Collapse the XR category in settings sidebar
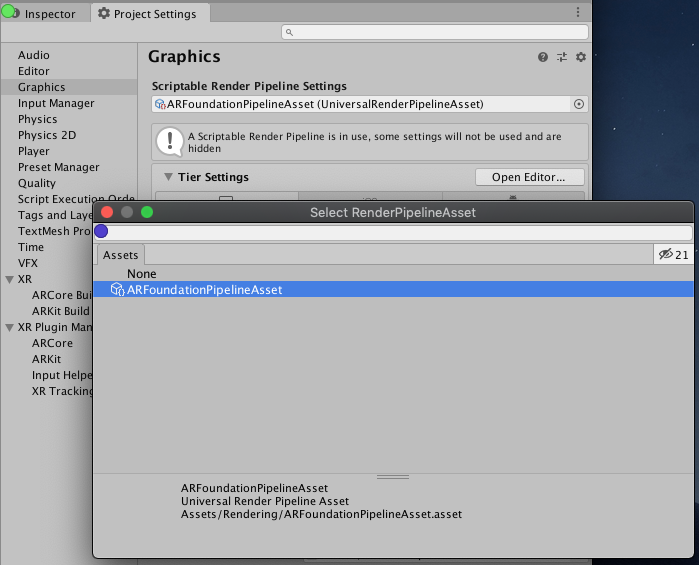The image size is (699, 565). 9,279
